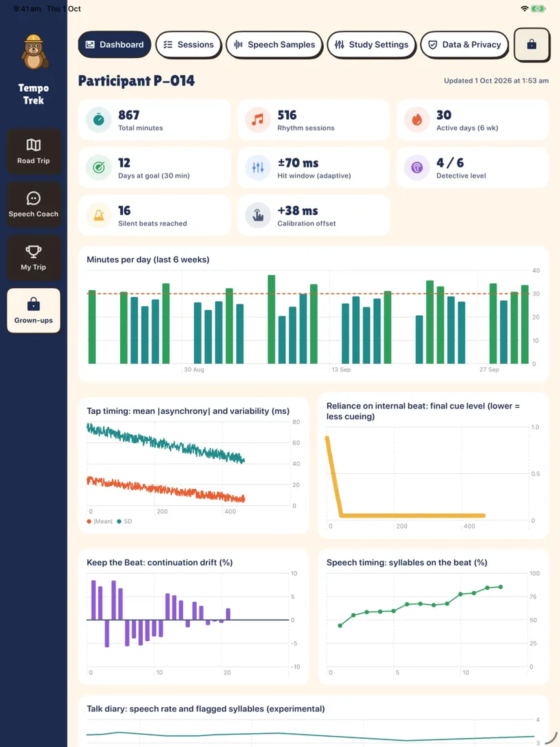Select the Grown-ups sidebar section

pos(34,310)
